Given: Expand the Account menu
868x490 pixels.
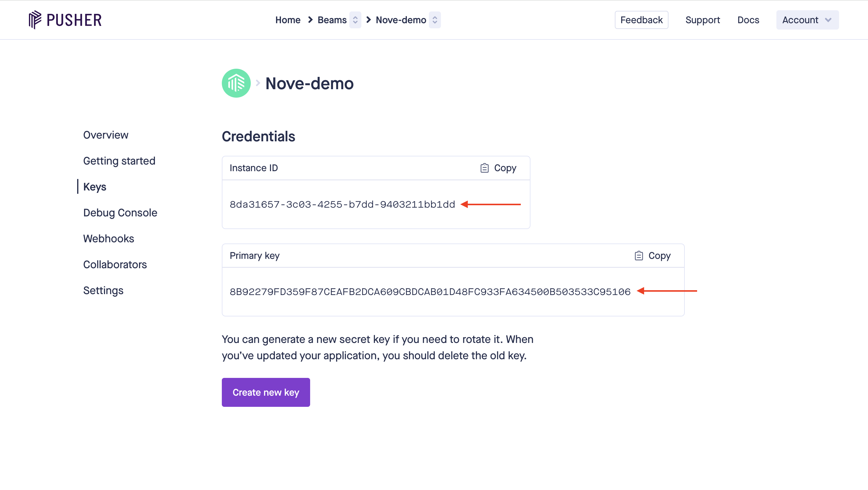Looking at the screenshot, I should [807, 20].
